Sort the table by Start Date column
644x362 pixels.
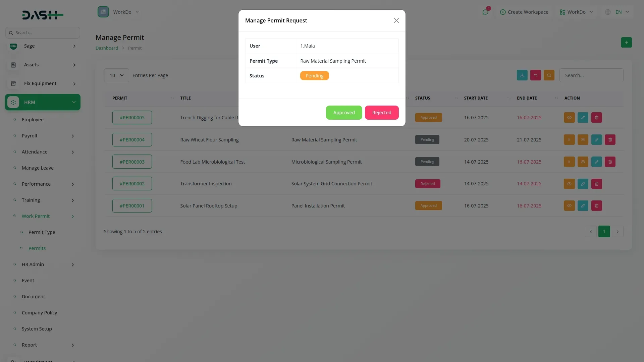pos(476,98)
